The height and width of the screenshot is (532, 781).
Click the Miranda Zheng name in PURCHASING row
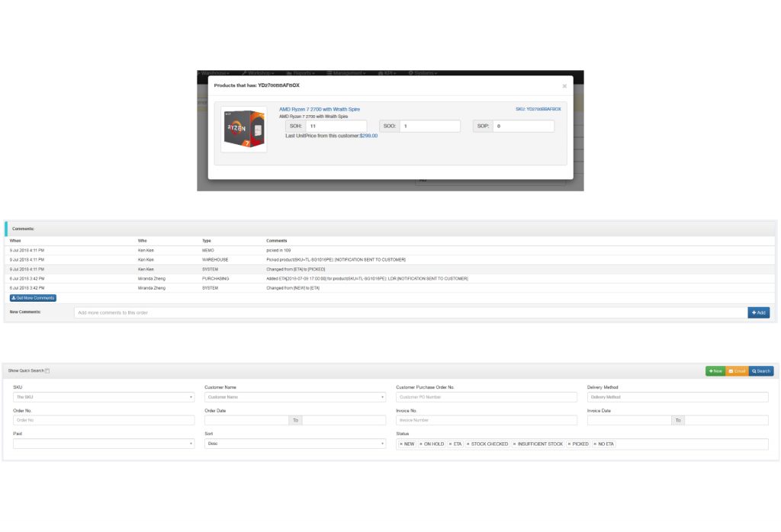pos(152,279)
